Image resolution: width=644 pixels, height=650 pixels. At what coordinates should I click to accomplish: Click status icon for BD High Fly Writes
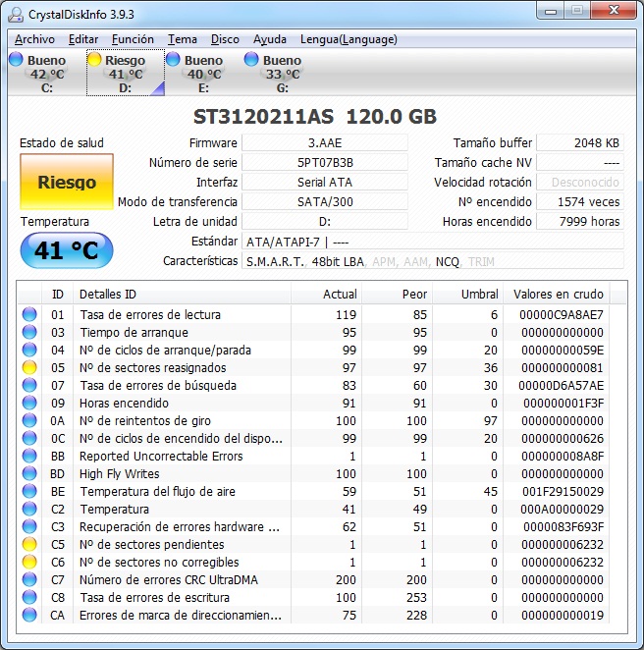pyautogui.click(x=29, y=474)
